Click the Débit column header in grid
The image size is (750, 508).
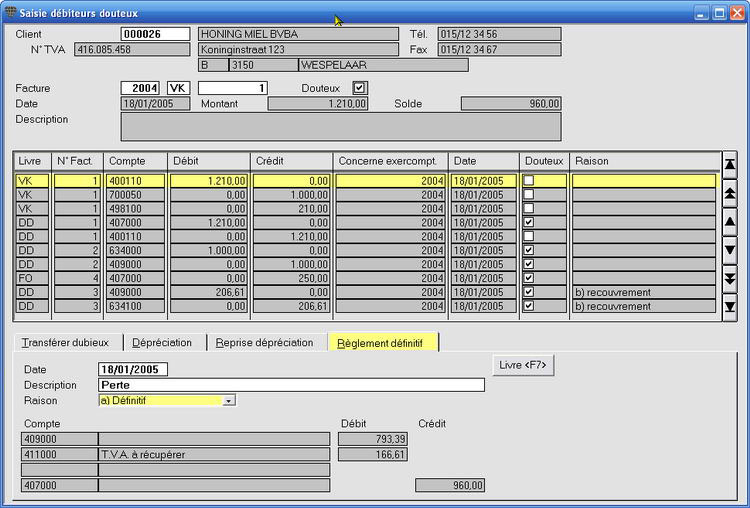pos(209,161)
